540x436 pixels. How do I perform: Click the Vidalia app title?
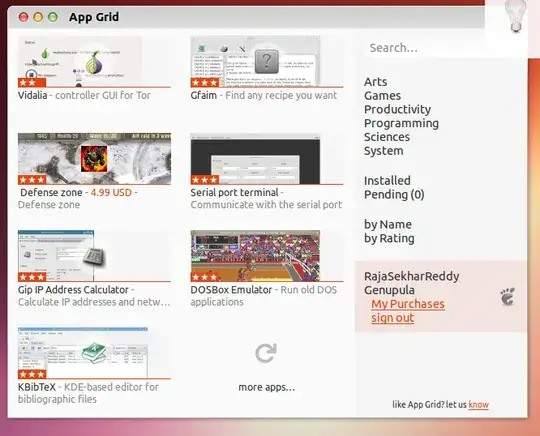pyautogui.click(x=32, y=95)
